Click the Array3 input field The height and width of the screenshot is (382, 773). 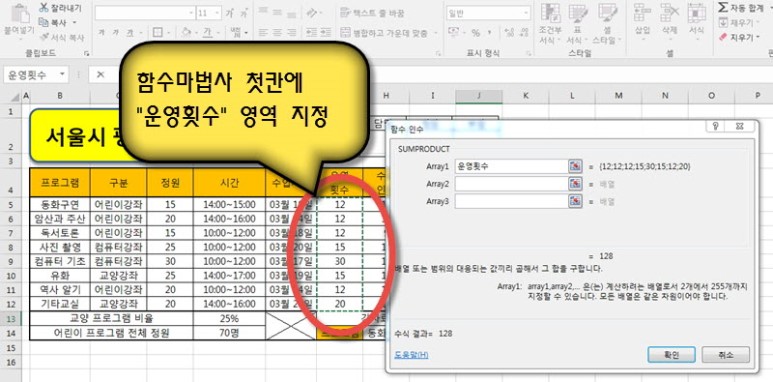click(511, 201)
